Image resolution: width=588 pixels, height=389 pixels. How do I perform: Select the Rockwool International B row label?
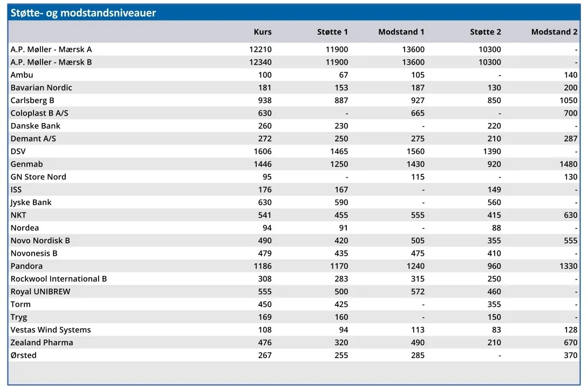[x=59, y=279]
